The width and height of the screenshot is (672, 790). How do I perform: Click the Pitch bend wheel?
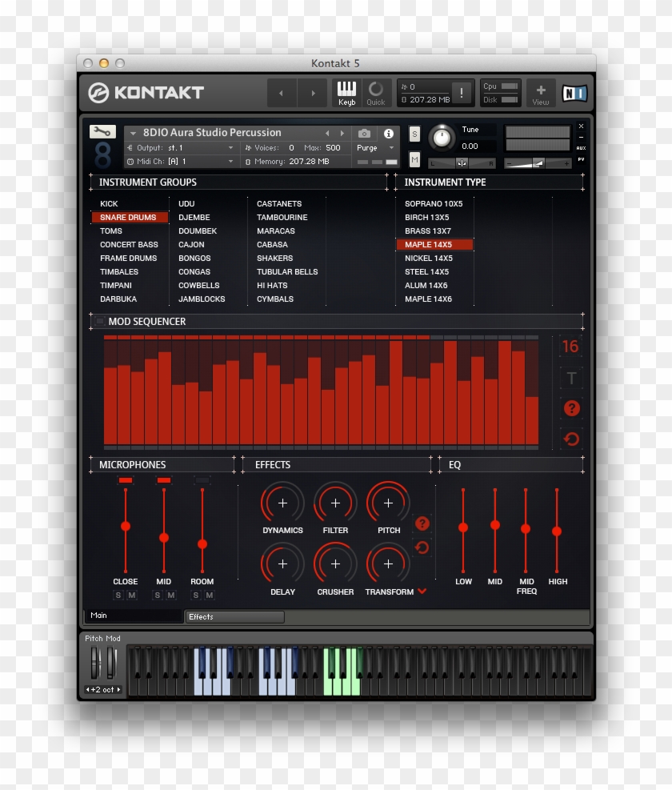[95, 663]
